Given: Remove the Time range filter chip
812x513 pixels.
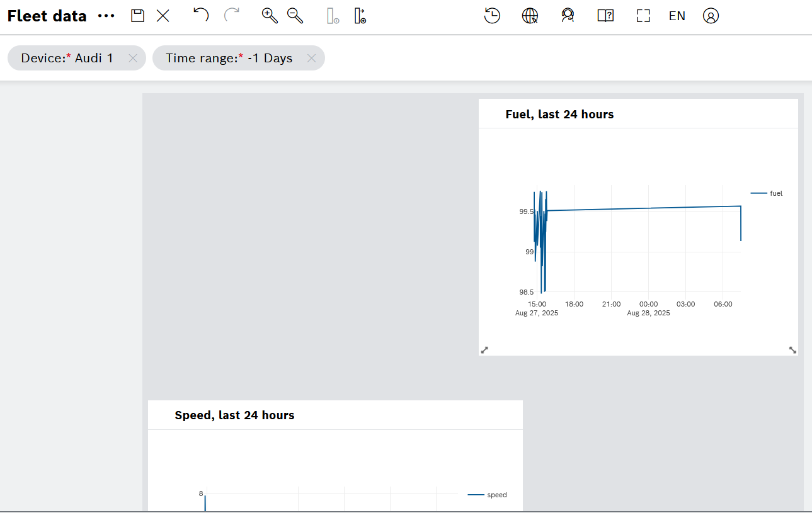Looking at the screenshot, I should [311, 58].
